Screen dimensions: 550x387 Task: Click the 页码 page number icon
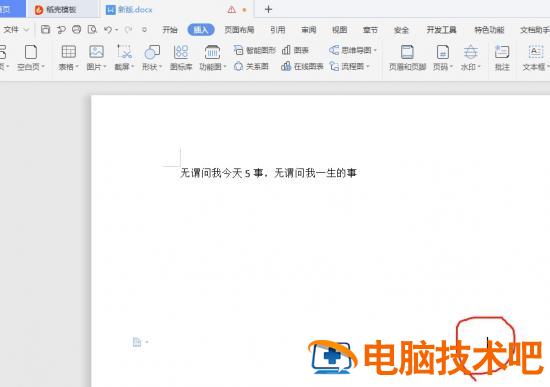(x=443, y=52)
